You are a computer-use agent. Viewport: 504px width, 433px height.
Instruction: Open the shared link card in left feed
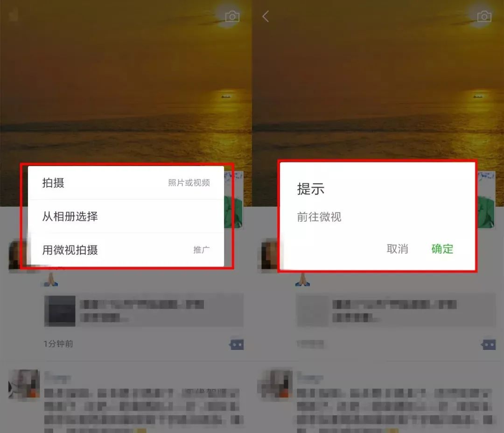(x=144, y=311)
